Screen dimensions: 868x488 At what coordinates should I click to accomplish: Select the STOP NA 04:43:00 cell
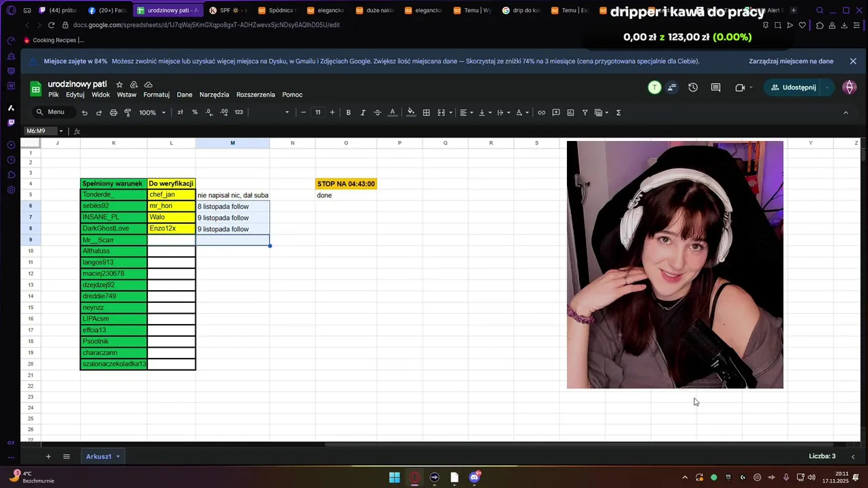346,184
